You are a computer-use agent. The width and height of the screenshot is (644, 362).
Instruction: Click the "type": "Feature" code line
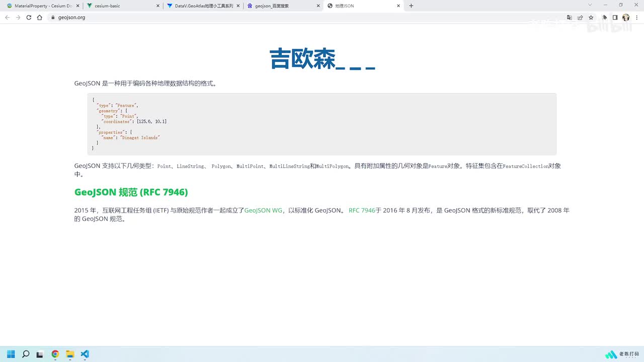tap(117, 106)
